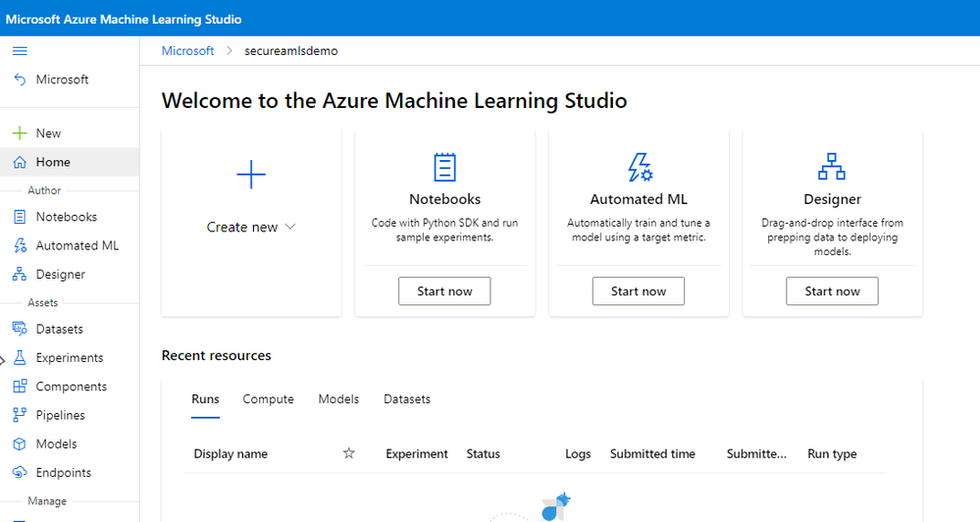Click the plus New item in sidebar
The image size is (980, 522).
(x=35, y=133)
